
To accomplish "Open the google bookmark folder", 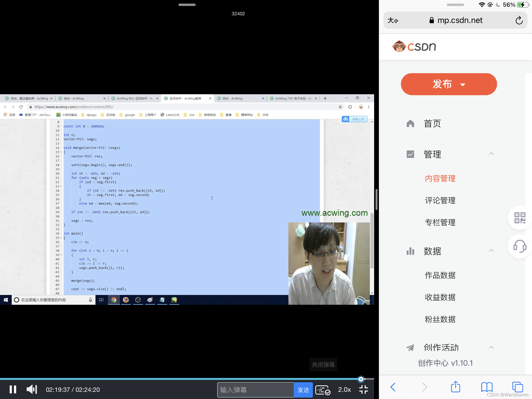I will (127, 115).
